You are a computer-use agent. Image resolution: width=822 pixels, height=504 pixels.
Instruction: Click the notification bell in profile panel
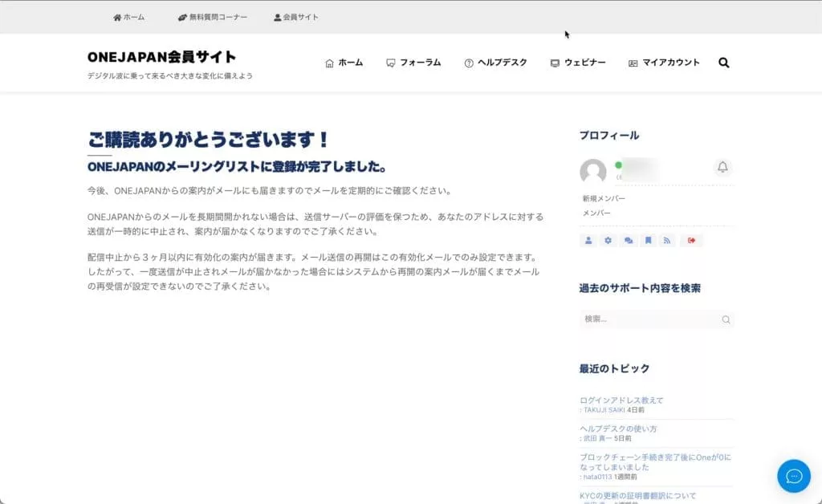pos(722,167)
